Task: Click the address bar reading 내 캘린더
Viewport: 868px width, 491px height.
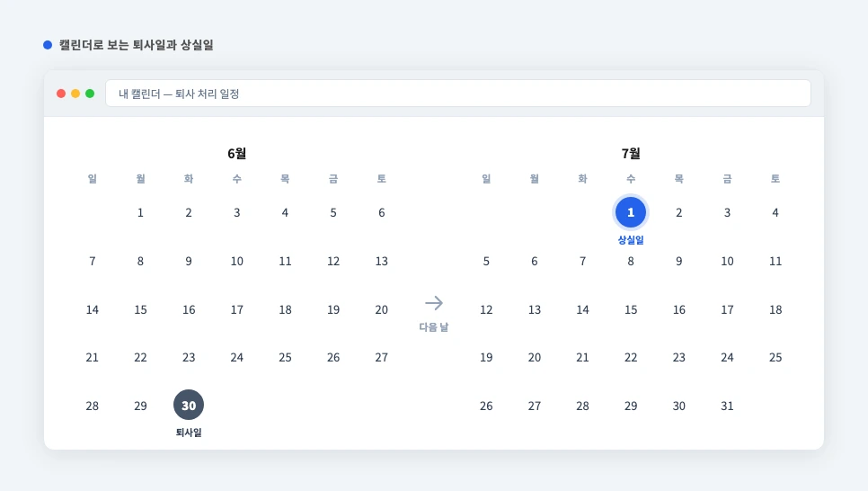Action: click(457, 94)
